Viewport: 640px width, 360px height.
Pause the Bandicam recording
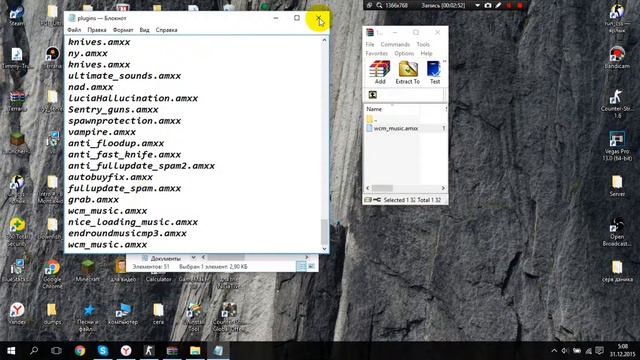(509, 5)
